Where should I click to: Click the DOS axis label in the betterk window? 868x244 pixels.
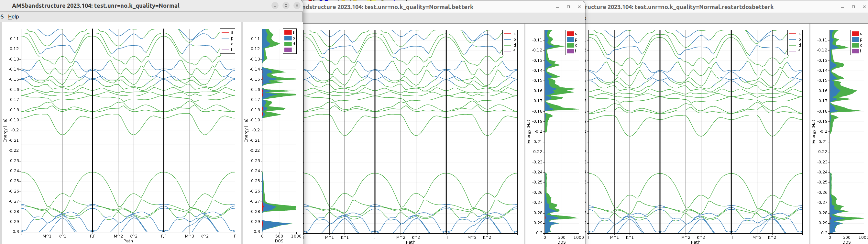(x=561, y=242)
